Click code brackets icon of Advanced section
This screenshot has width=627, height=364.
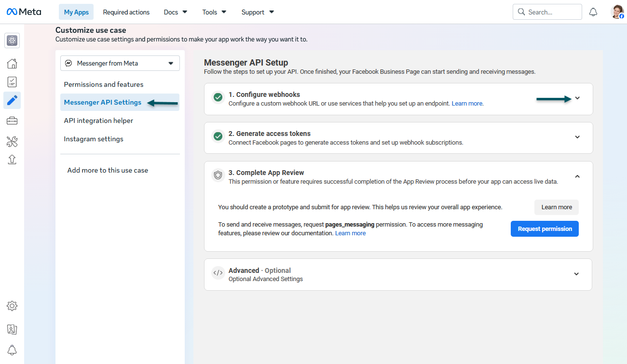[218, 273]
